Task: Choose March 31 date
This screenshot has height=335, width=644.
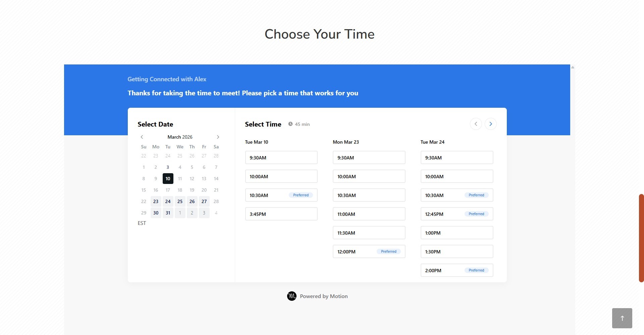Action: pyautogui.click(x=168, y=213)
